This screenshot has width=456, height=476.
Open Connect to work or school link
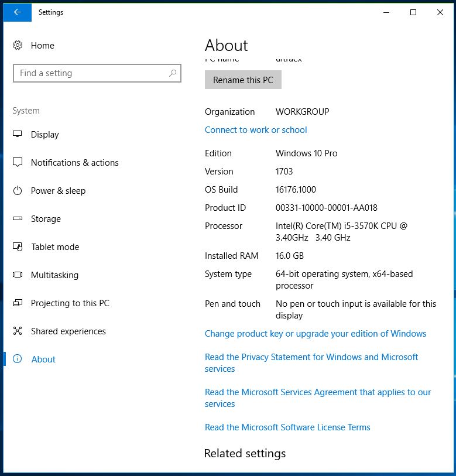tap(256, 130)
